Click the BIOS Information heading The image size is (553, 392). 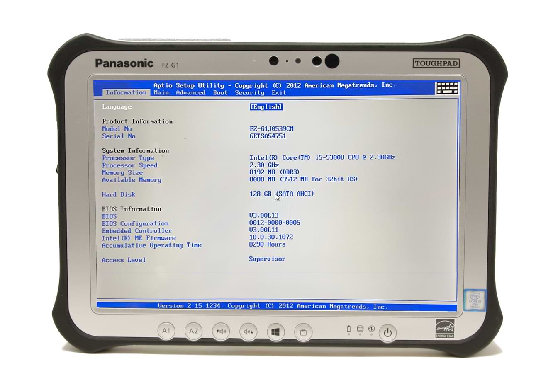coord(132,209)
